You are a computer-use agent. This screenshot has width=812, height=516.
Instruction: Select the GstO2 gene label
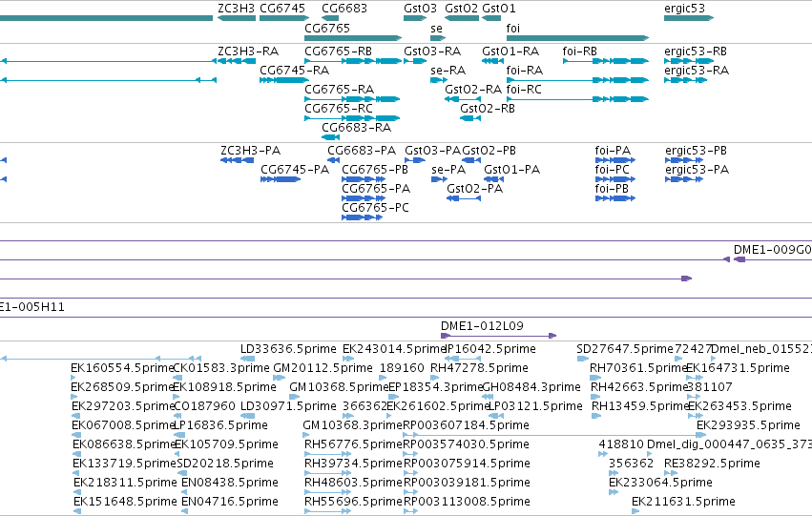point(462,9)
